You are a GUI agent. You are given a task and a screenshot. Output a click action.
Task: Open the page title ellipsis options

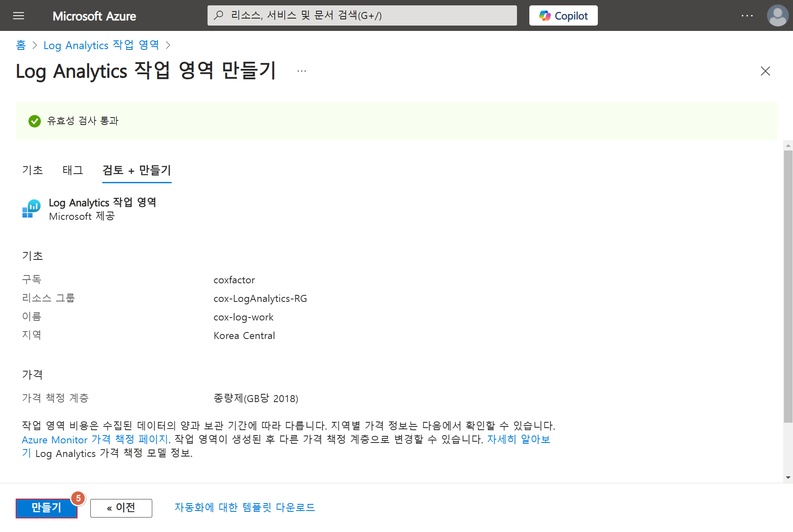302,71
